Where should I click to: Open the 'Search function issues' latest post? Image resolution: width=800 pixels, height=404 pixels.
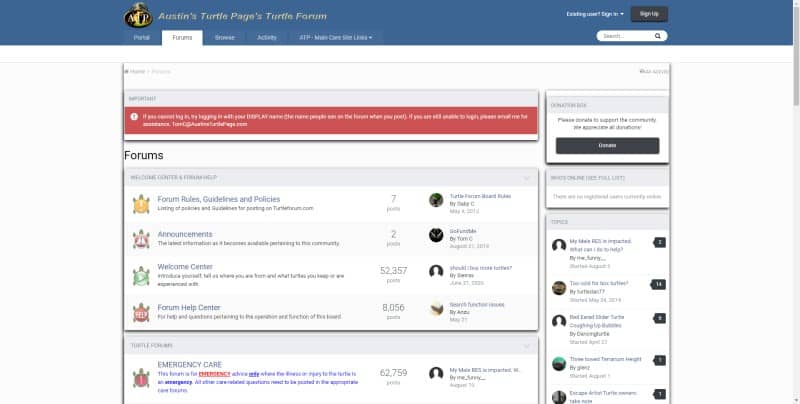[x=477, y=305]
